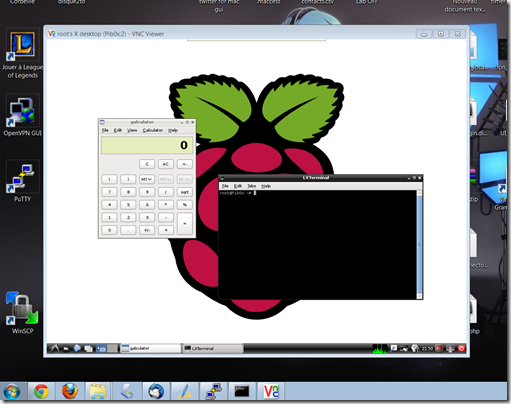Select galculator in the LXDE taskbar

tap(150, 349)
